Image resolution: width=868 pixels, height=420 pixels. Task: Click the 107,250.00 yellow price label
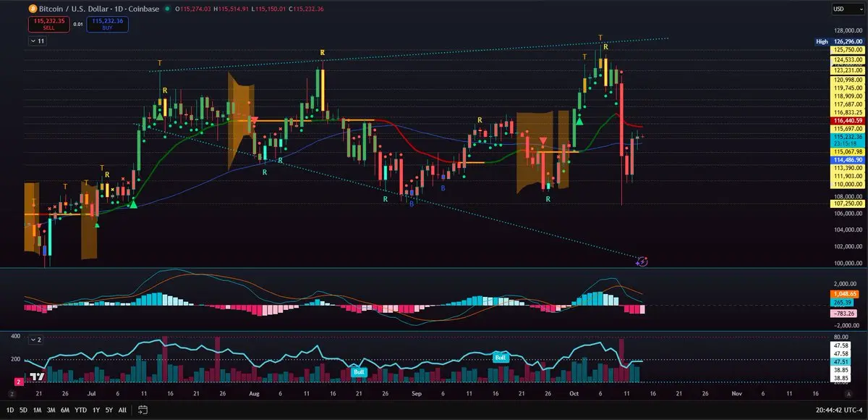(848, 204)
